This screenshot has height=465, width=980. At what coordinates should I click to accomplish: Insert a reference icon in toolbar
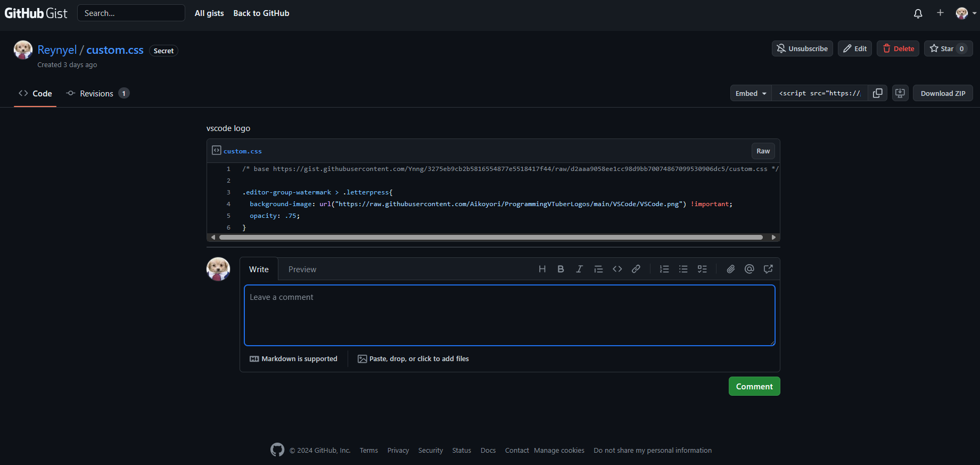[768, 269]
